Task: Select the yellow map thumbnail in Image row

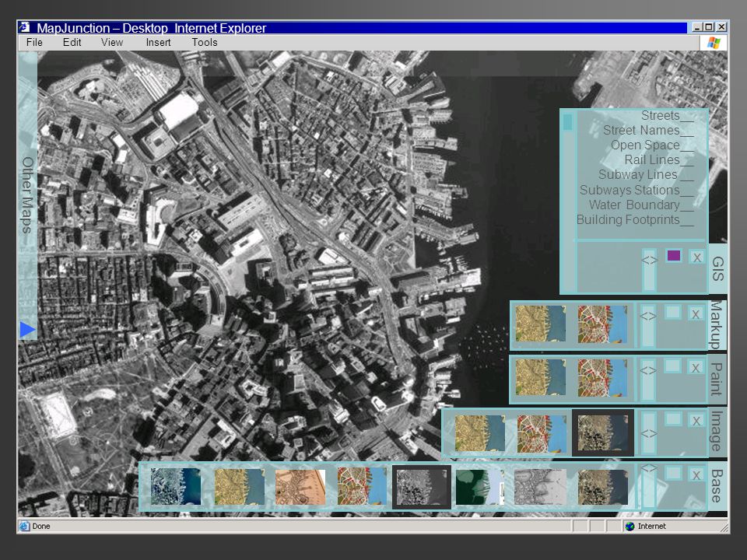Action: click(x=480, y=433)
